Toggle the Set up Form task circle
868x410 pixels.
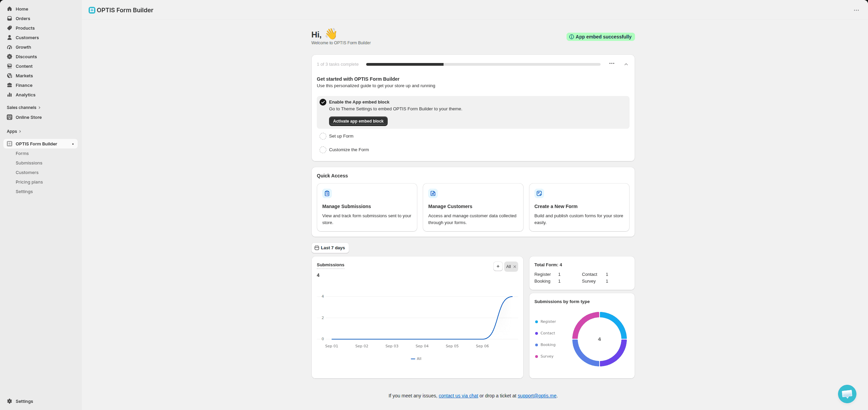click(x=323, y=136)
